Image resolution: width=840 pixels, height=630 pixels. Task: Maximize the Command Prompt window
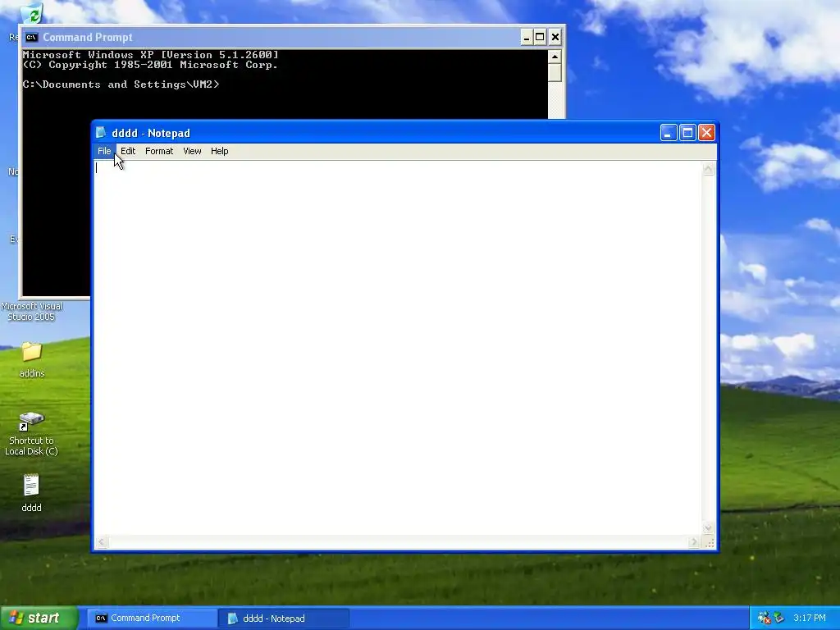point(540,38)
